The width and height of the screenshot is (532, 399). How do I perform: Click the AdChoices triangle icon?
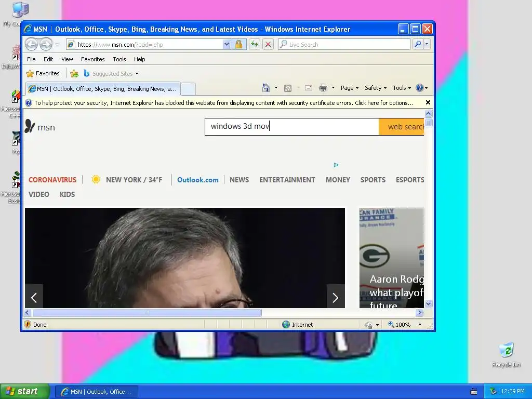[x=336, y=165]
